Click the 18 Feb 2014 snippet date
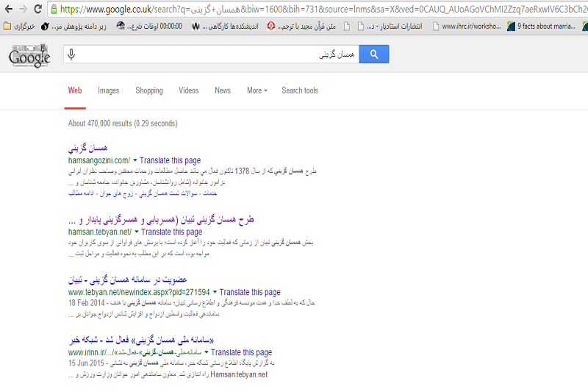 (x=86, y=303)
